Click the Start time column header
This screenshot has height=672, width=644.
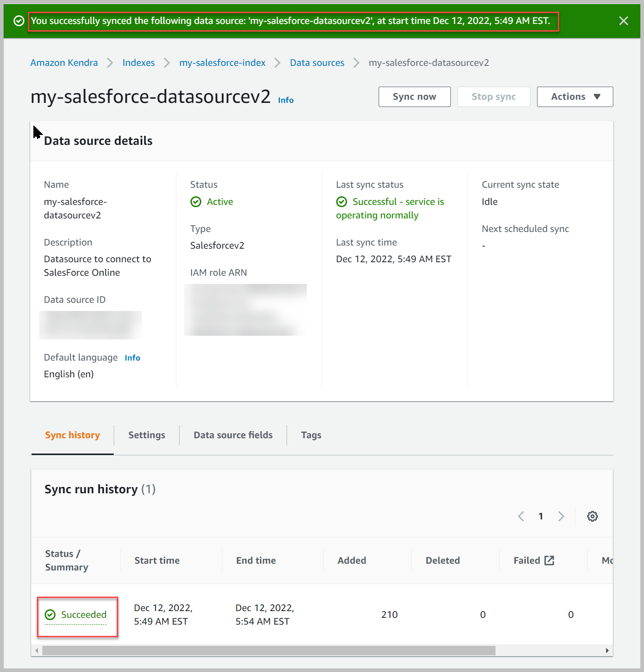[x=157, y=561]
